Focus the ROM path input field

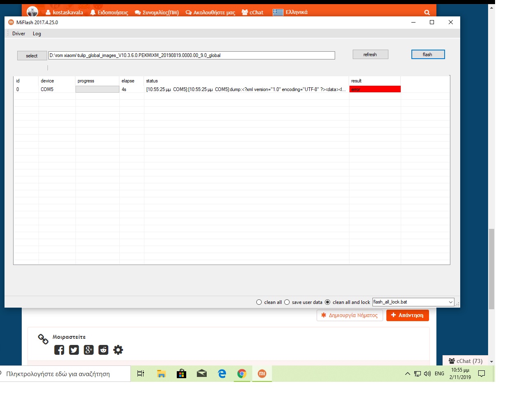(192, 55)
